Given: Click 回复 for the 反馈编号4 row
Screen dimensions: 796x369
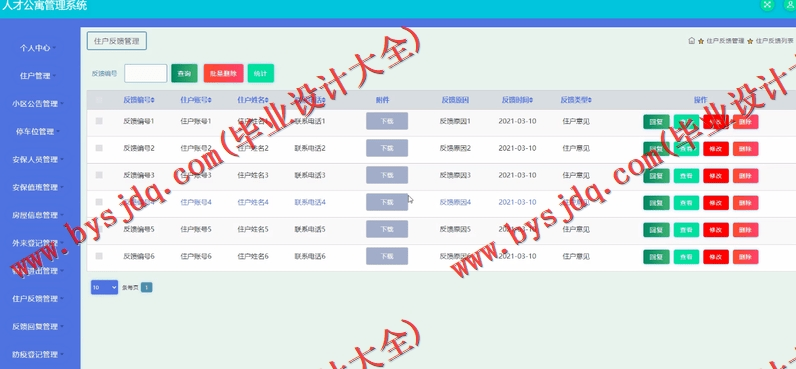Looking at the screenshot, I should pyautogui.click(x=656, y=203).
